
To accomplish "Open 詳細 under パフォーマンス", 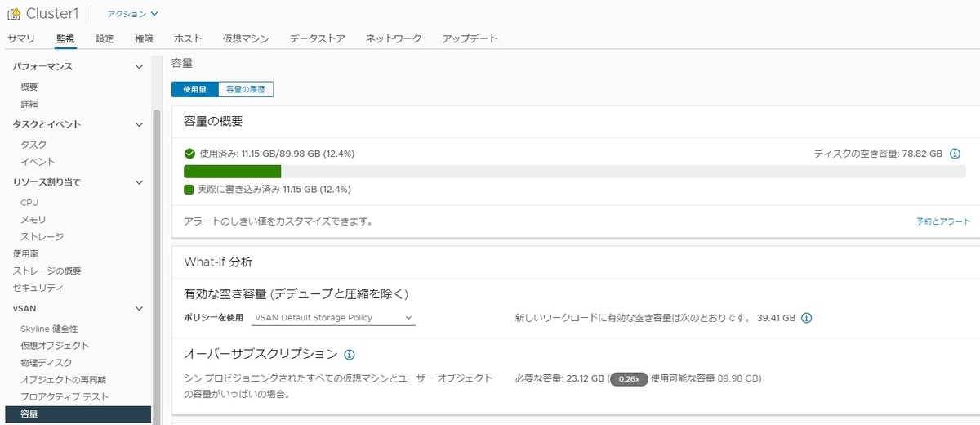I will click(29, 104).
